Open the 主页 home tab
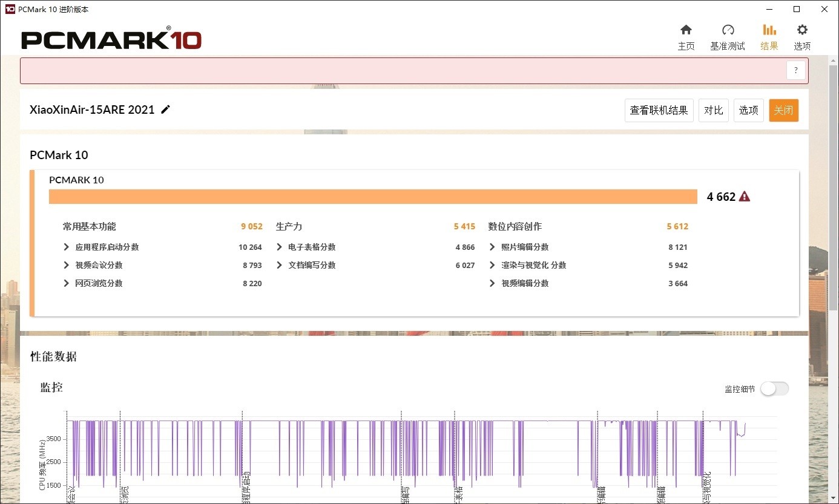The image size is (839, 504). 686,38
